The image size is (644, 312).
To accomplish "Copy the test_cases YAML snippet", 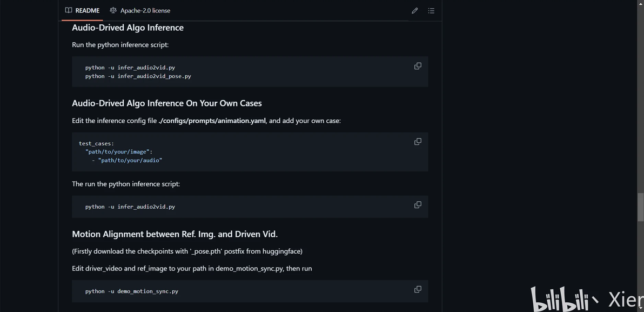I will 418,142.
